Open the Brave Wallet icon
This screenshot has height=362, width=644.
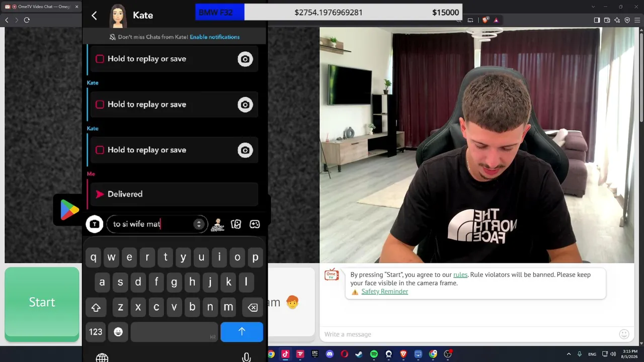tap(607, 20)
